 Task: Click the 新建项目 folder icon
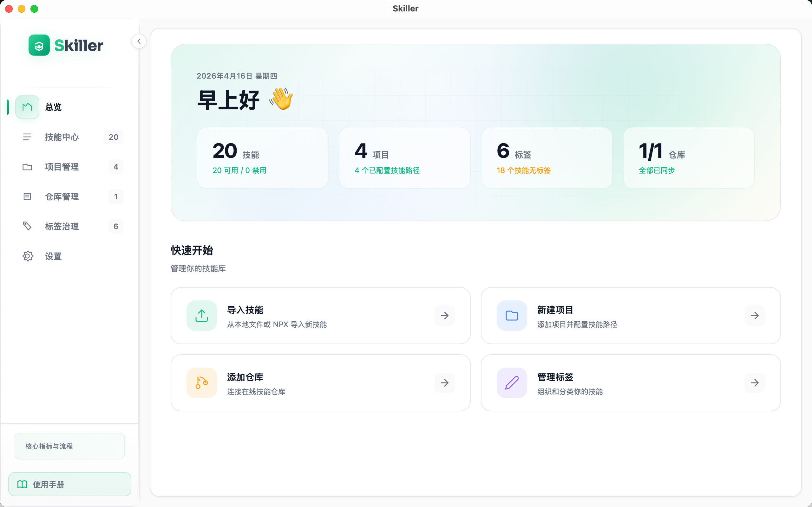coord(511,316)
